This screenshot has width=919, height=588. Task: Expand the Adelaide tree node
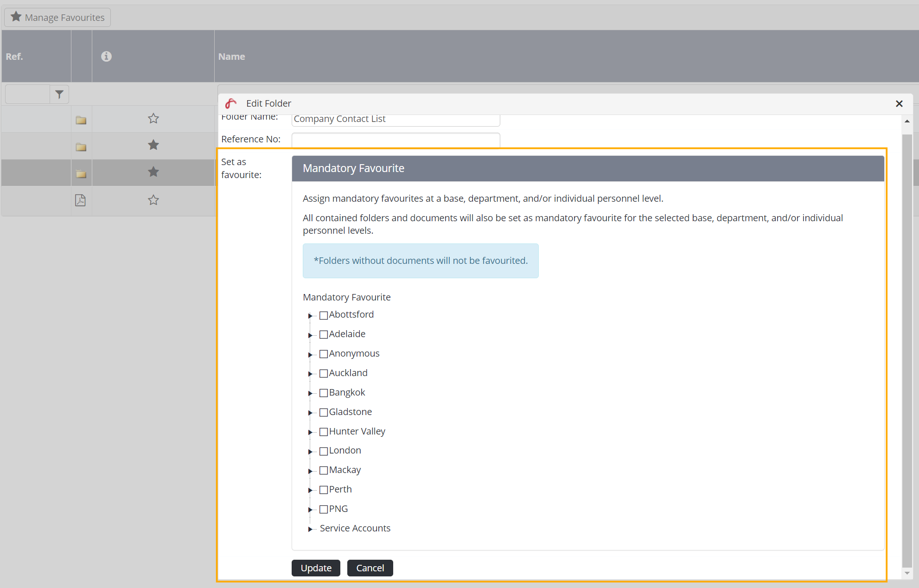pyautogui.click(x=310, y=335)
